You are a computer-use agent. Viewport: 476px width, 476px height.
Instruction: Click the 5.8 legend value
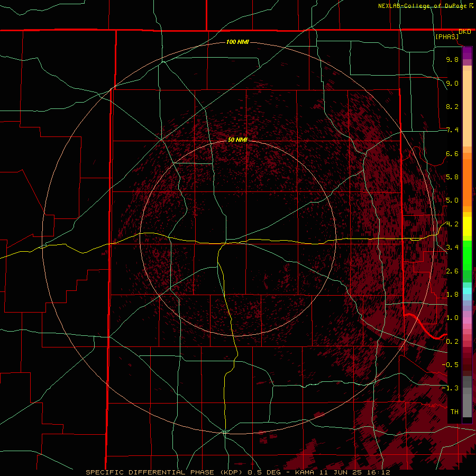(452, 177)
